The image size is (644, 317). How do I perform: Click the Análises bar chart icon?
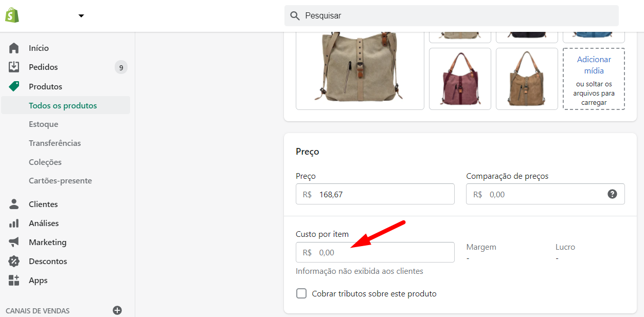pos(14,223)
